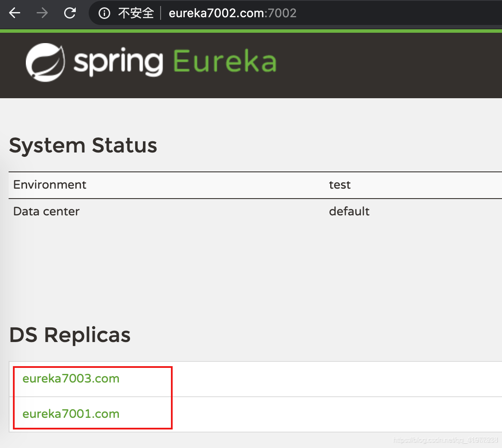The width and height of the screenshot is (502, 448).
Task: Select the value test in Environment row
Action: point(340,185)
